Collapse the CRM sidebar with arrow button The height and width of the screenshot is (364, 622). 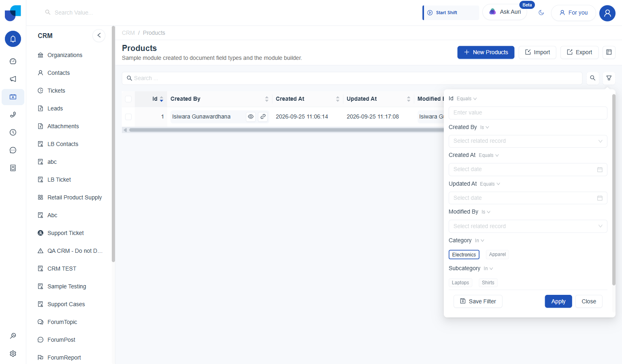99,36
